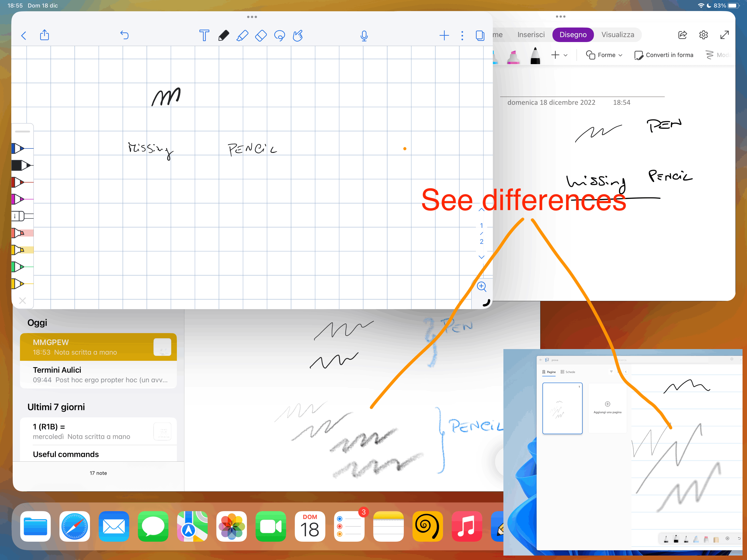The image size is (747, 560).
Task: Start audio recording with microphone
Action: [364, 35]
